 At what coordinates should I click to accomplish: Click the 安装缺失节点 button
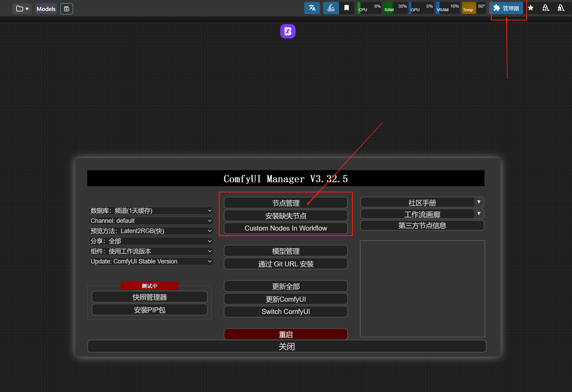286,216
